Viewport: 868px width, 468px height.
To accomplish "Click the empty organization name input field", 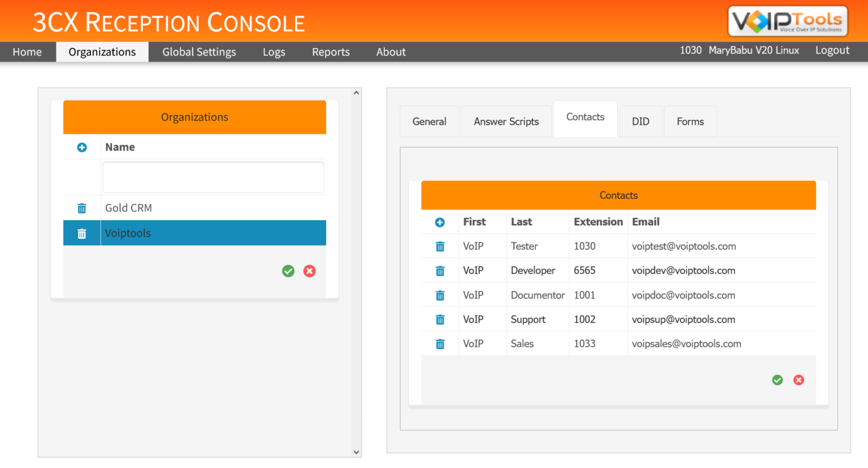I will click(213, 177).
